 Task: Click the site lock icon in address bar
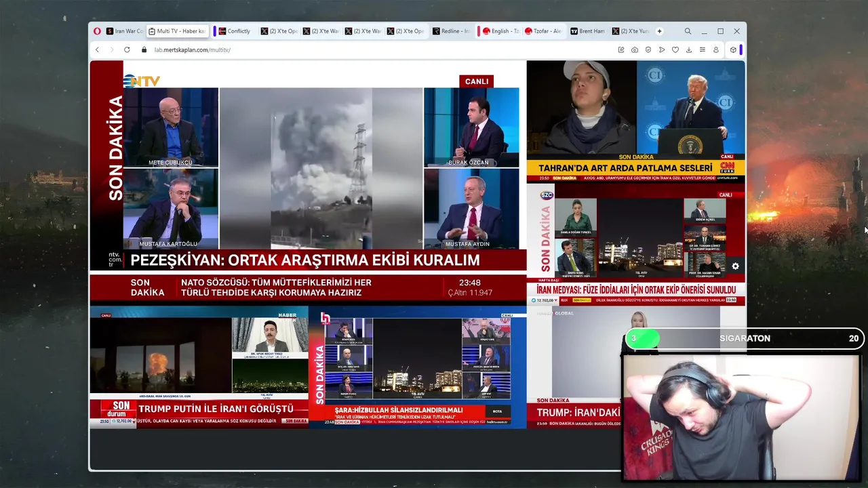point(144,49)
